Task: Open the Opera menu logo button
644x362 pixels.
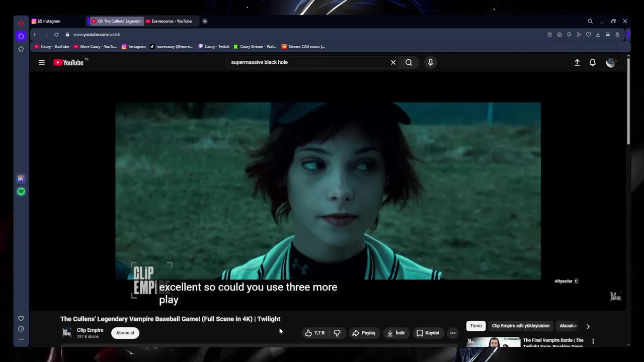Action: click(x=21, y=23)
